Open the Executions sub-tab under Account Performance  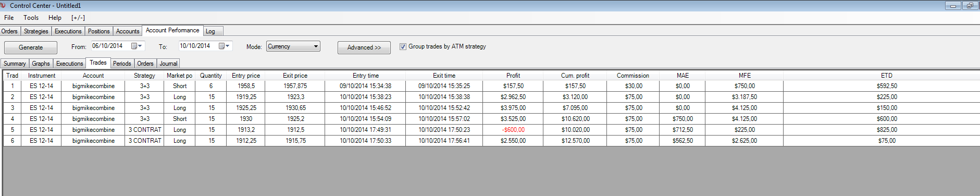click(x=69, y=64)
